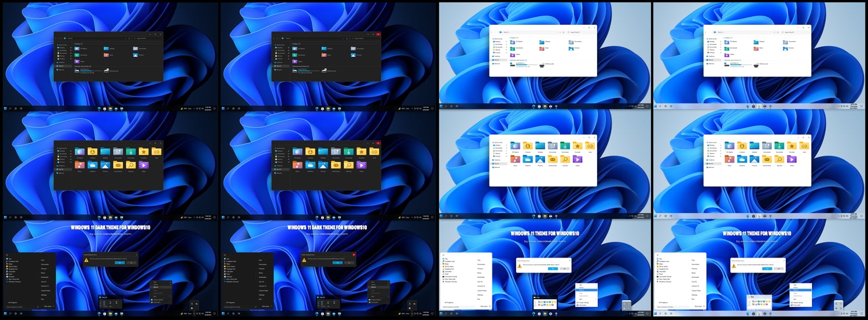Click Yes in light-taskbar preview delete dialog

tap(767, 268)
